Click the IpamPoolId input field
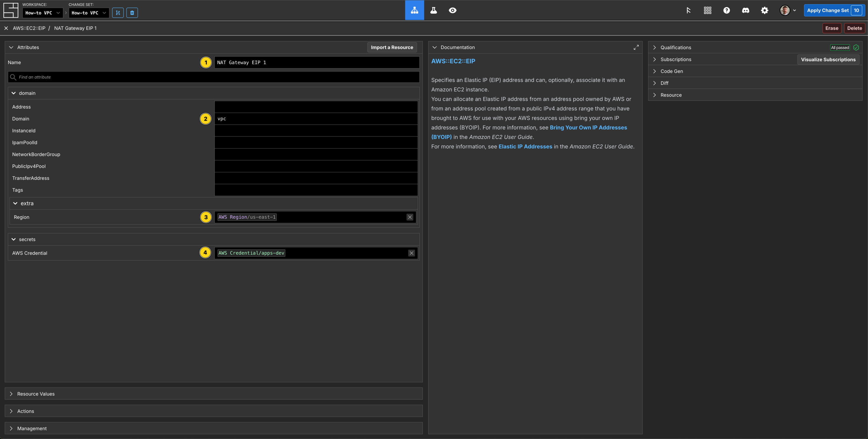Screen dimensions: 868x439 (316, 142)
